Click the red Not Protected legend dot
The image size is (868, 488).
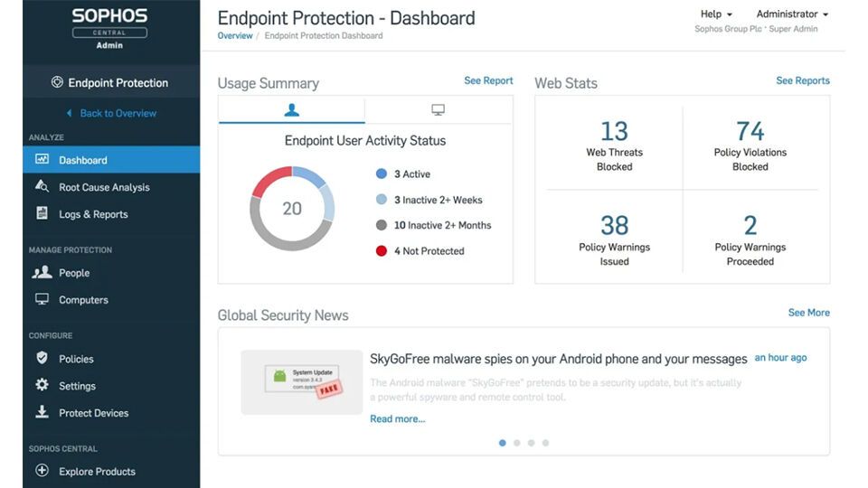[x=382, y=250]
